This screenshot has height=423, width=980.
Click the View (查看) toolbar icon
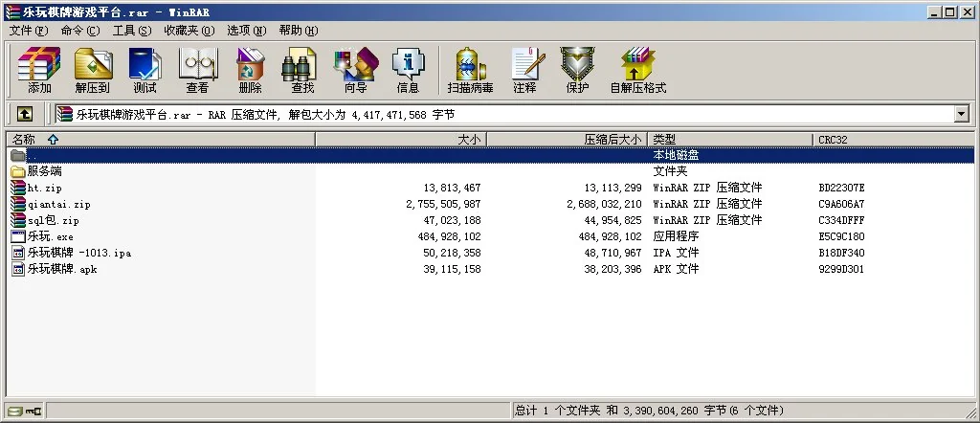[197, 71]
